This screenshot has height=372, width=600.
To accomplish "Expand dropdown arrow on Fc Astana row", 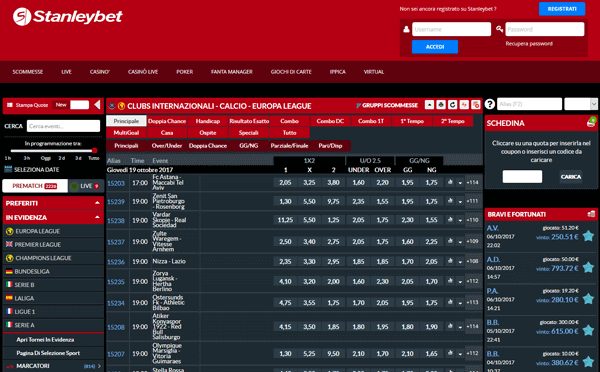I will pos(460,183).
